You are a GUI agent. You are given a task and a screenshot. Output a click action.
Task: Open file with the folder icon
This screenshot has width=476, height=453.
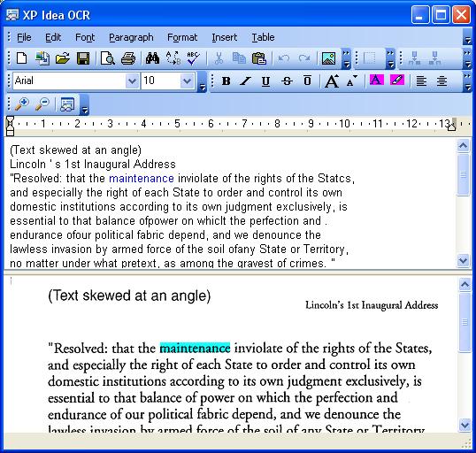[63, 58]
